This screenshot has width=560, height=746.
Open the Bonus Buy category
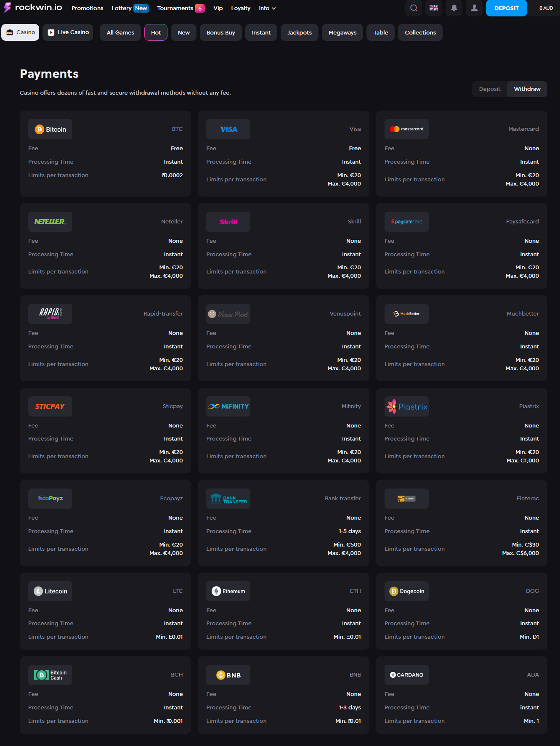point(220,32)
